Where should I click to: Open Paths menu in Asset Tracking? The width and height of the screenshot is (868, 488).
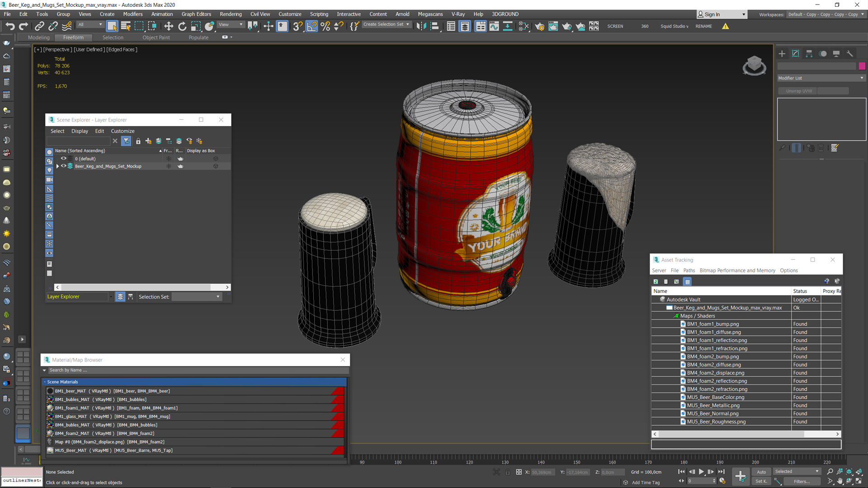[x=689, y=271]
